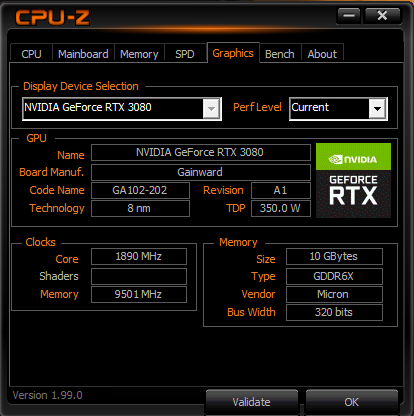Minimize the CPU-Z window
This screenshot has width=414, height=416.
[349, 15]
